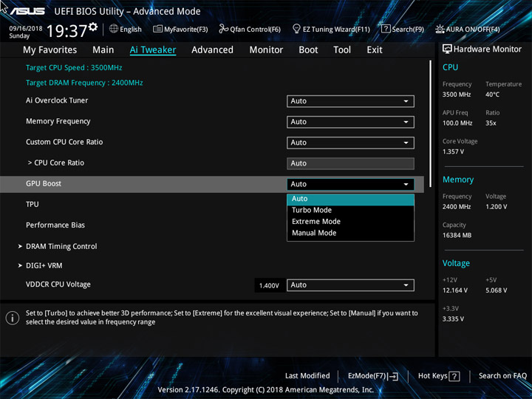Switch to Boot tab
The height and width of the screenshot is (399, 532).
[x=308, y=50]
